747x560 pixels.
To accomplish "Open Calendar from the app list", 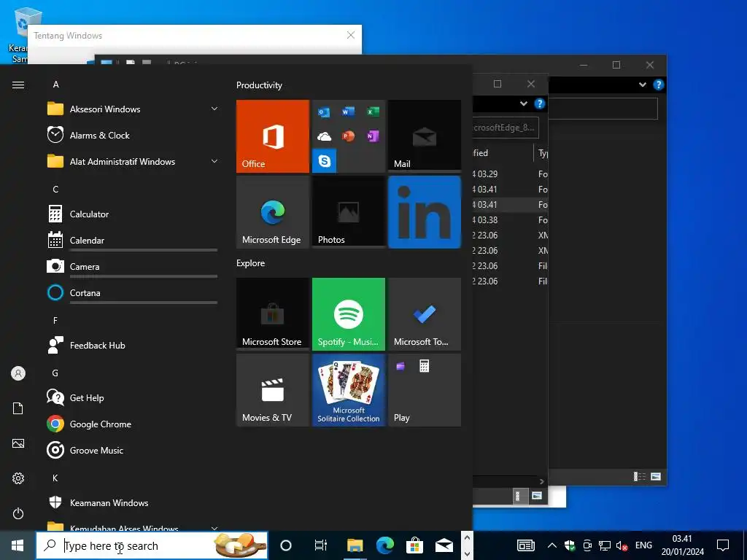I will click(x=133, y=241).
